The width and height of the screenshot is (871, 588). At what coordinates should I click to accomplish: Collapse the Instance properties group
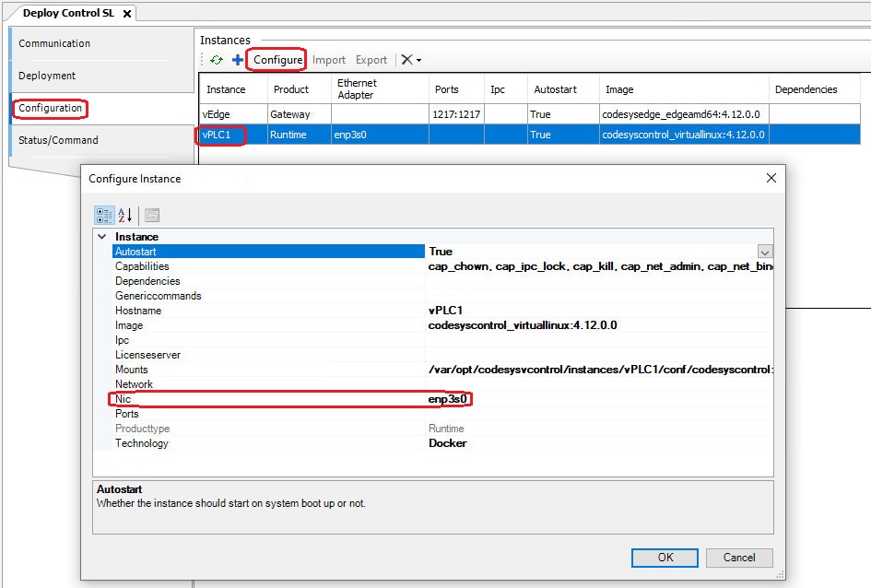101,237
